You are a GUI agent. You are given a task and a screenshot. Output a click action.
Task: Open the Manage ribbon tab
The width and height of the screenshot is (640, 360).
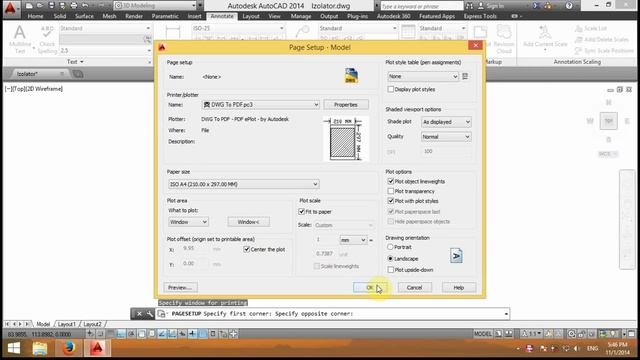[x=301, y=16]
